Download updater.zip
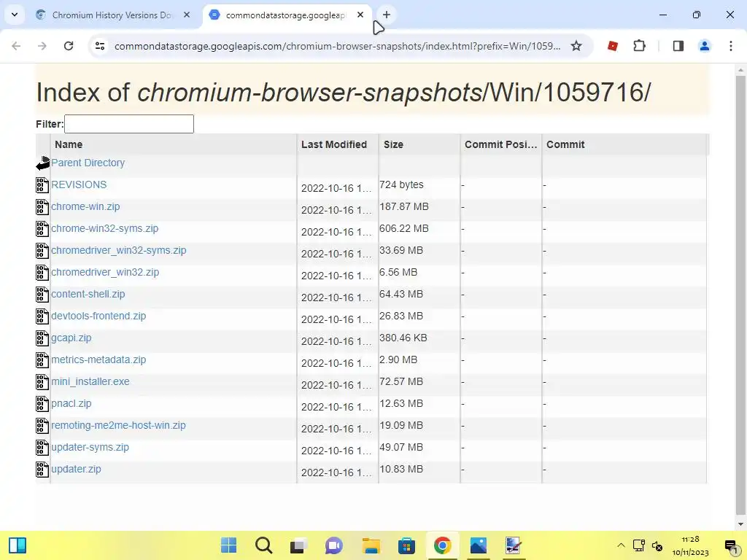The image size is (747, 560). pyautogui.click(x=76, y=470)
